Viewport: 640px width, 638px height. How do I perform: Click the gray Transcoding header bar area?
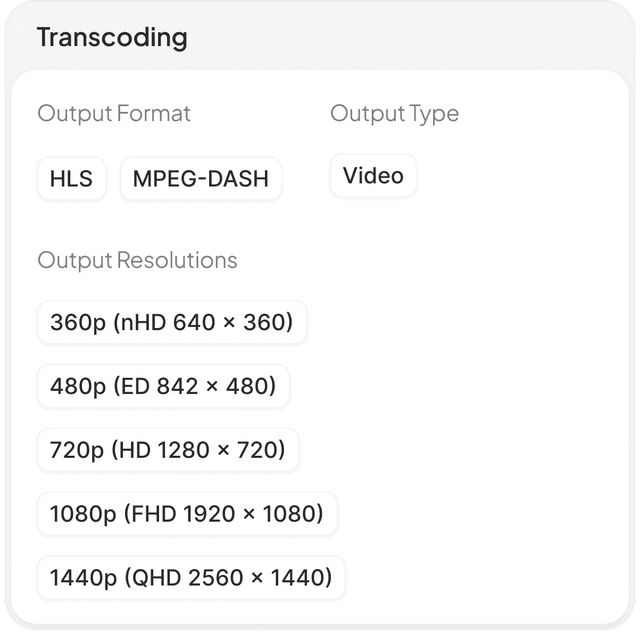(408, 37)
